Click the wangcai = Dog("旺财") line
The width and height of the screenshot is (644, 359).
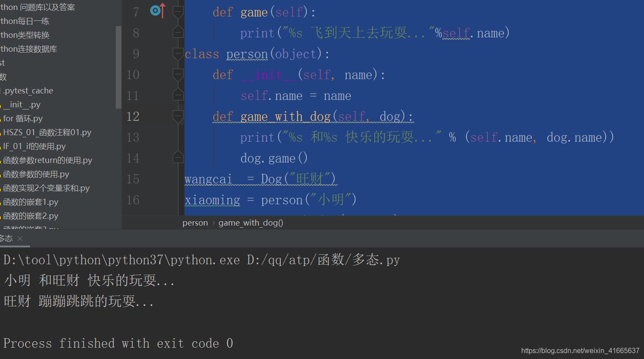[260, 179]
